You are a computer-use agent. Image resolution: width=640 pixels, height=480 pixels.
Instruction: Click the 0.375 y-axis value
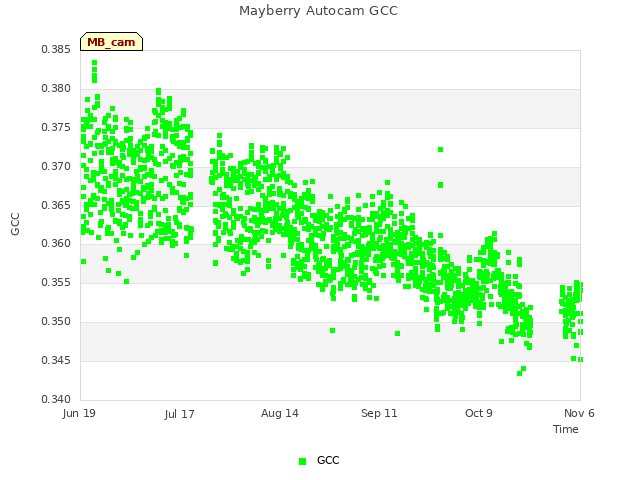[56, 127]
